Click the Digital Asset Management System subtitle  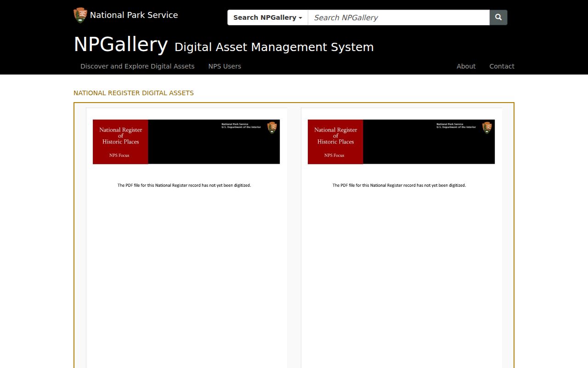click(x=274, y=47)
